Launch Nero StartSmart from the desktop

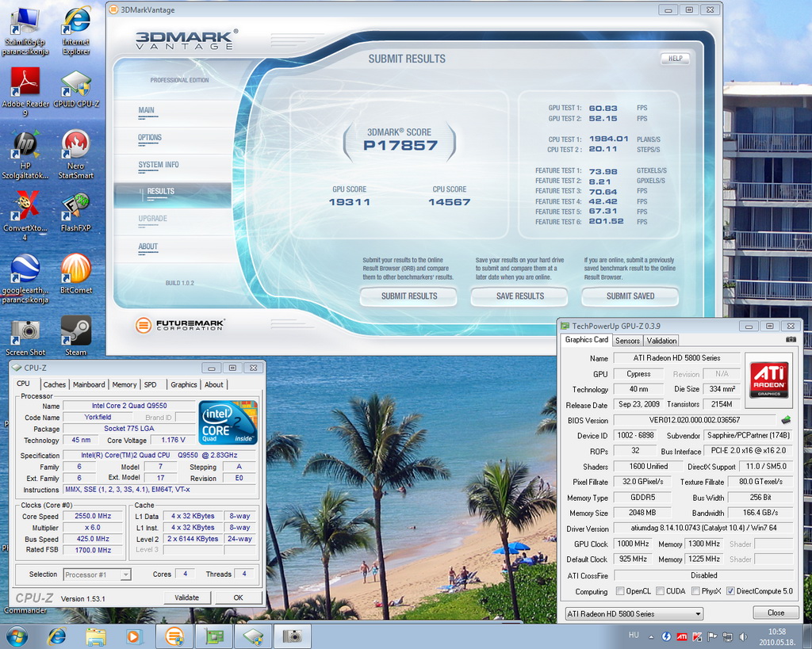76,155
